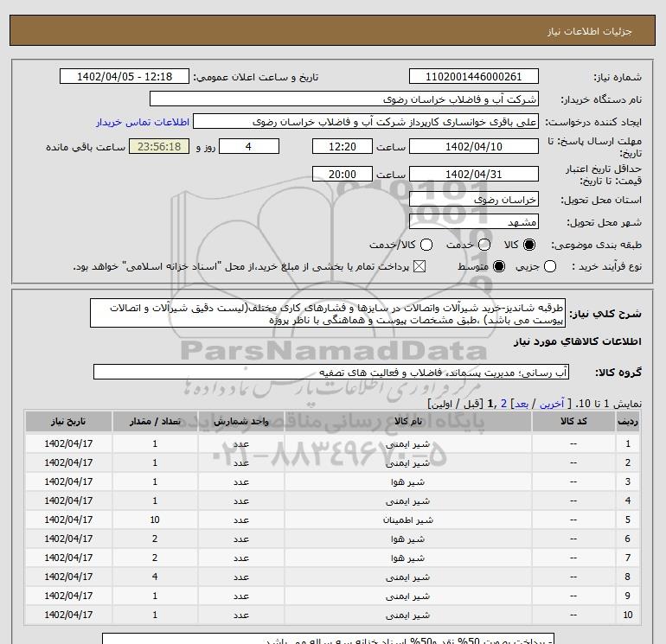Click the تاریخ نیاز column header

[x=68, y=421]
